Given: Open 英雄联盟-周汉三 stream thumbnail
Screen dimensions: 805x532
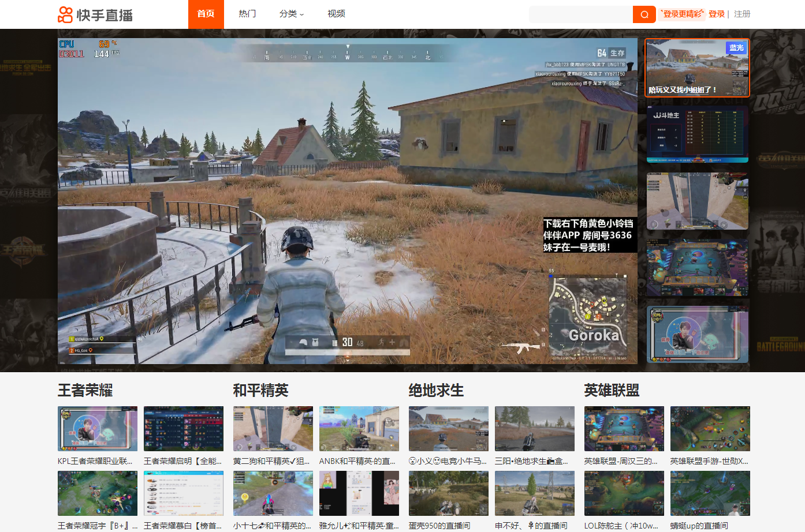Looking at the screenshot, I should click(624, 429).
